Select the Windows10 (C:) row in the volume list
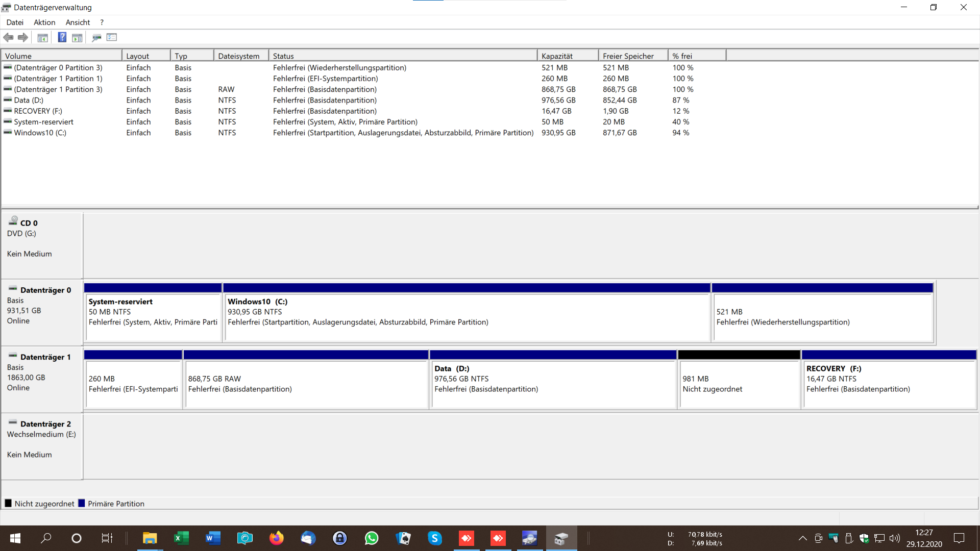 click(x=40, y=133)
